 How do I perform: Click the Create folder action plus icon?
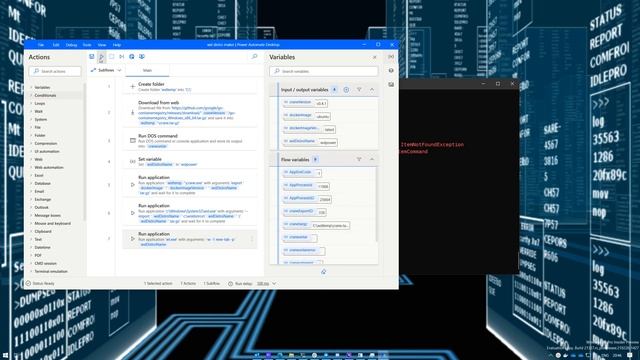(132, 87)
